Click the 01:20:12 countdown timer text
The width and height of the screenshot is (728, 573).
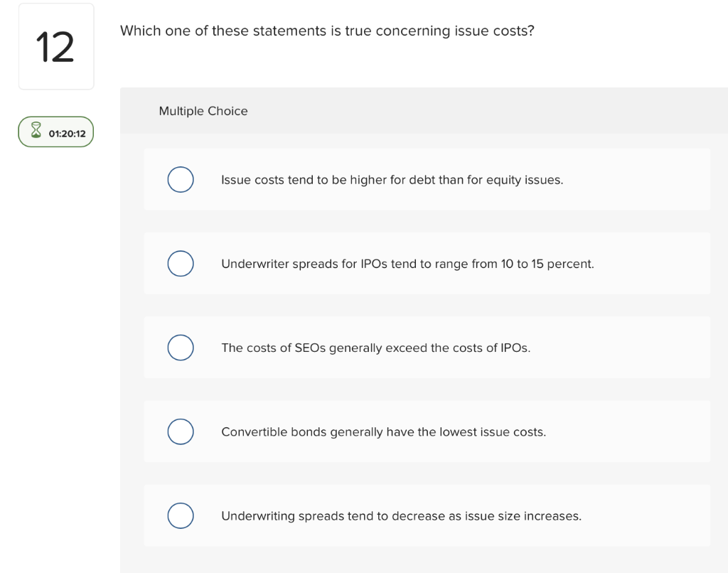coord(67,133)
